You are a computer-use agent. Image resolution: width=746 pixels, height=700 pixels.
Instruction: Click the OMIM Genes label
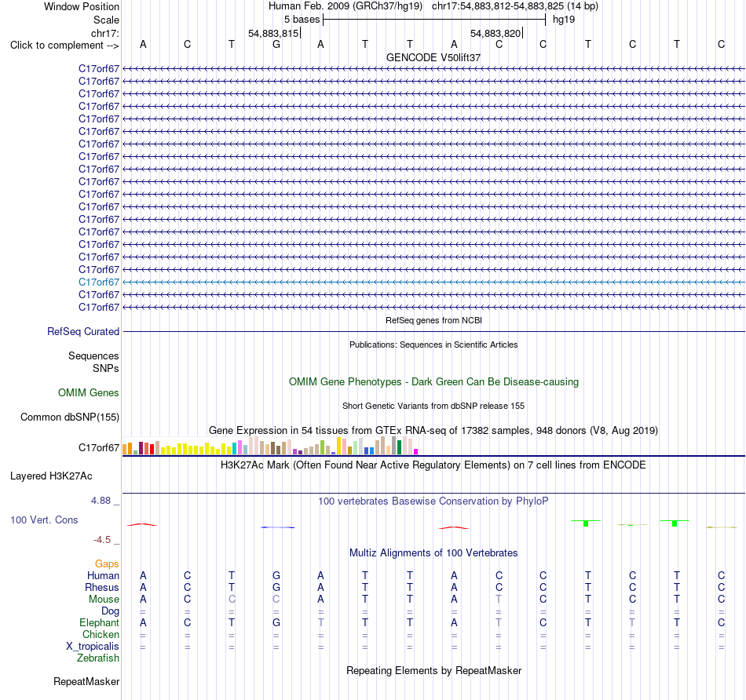(x=88, y=393)
